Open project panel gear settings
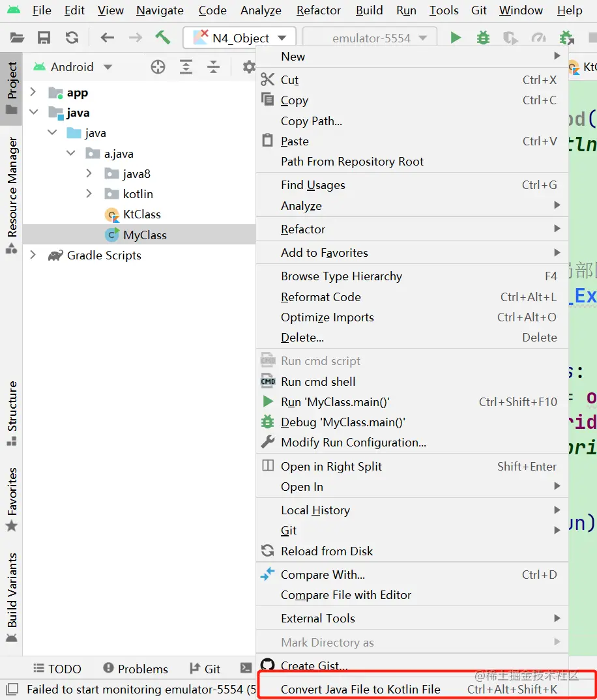597x700 pixels. (x=249, y=67)
